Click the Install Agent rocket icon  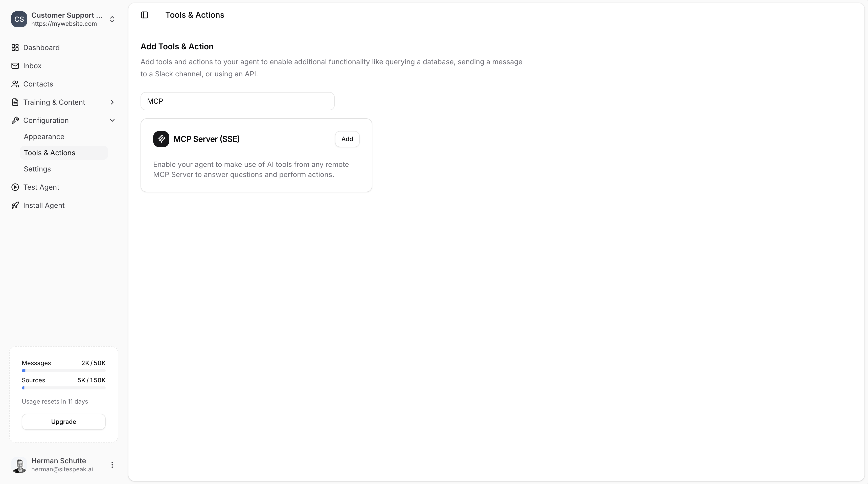point(15,205)
